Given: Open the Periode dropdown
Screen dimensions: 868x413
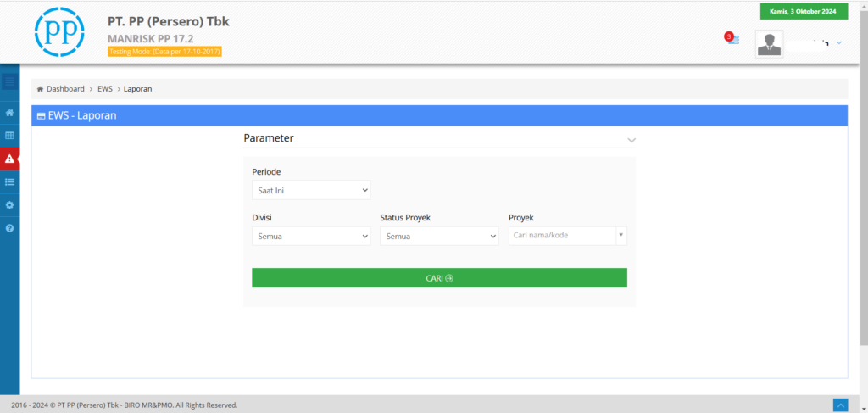Looking at the screenshot, I should tap(311, 190).
